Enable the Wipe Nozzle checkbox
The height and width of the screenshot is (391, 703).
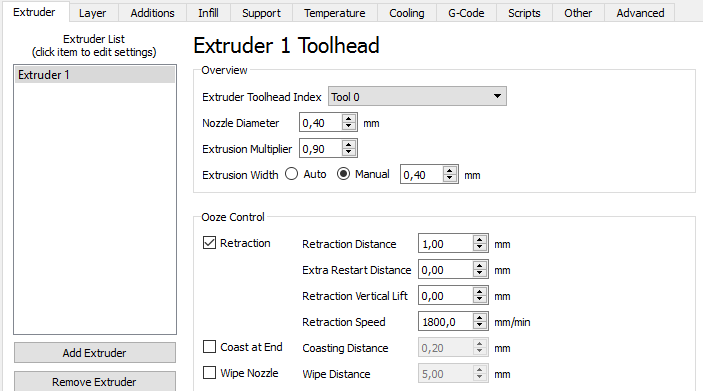pyautogui.click(x=209, y=373)
